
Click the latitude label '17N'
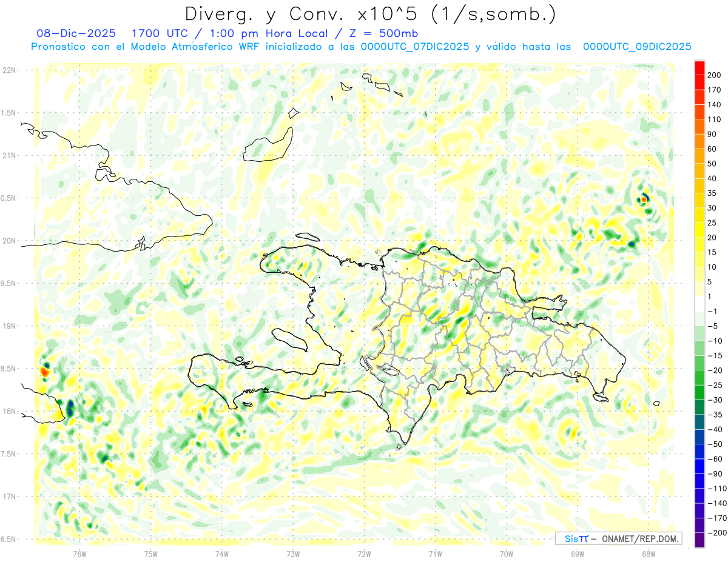click(9, 496)
